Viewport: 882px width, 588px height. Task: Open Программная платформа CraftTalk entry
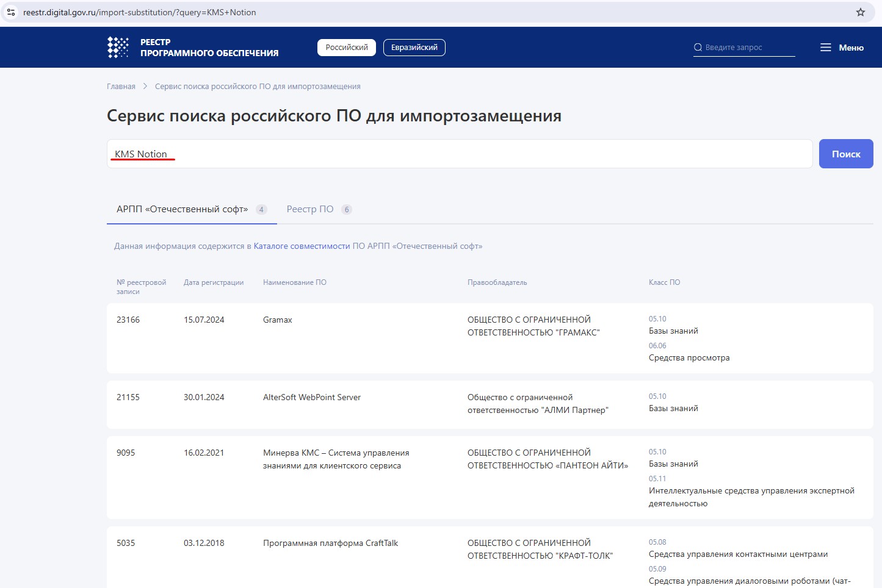pyautogui.click(x=330, y=543)
